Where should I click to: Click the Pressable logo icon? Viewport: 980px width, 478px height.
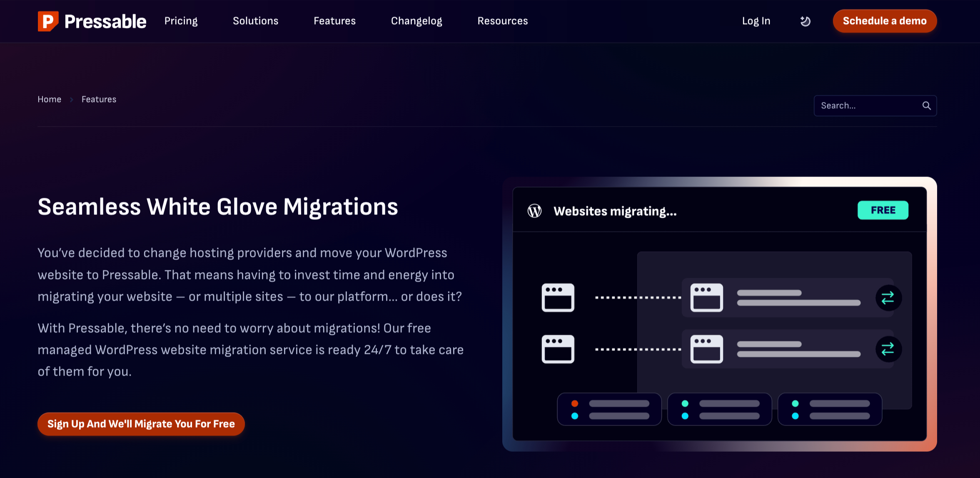(47, 21)
